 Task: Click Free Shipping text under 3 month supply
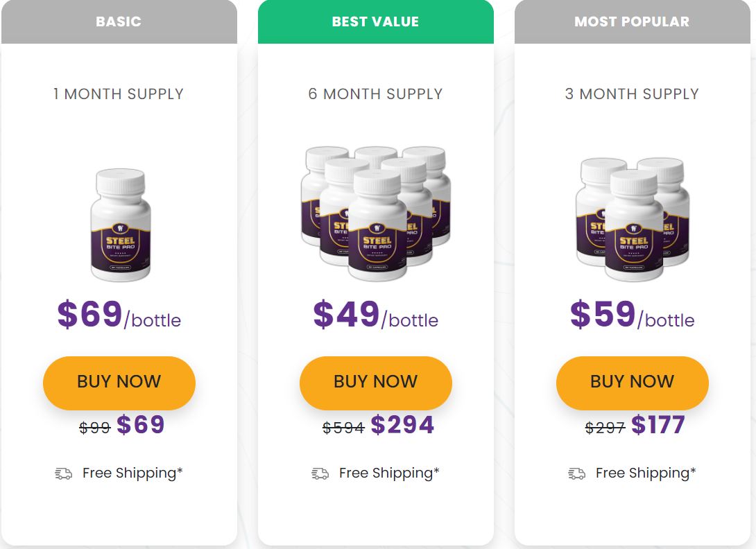pyautogui.click(x=646, y=473)
